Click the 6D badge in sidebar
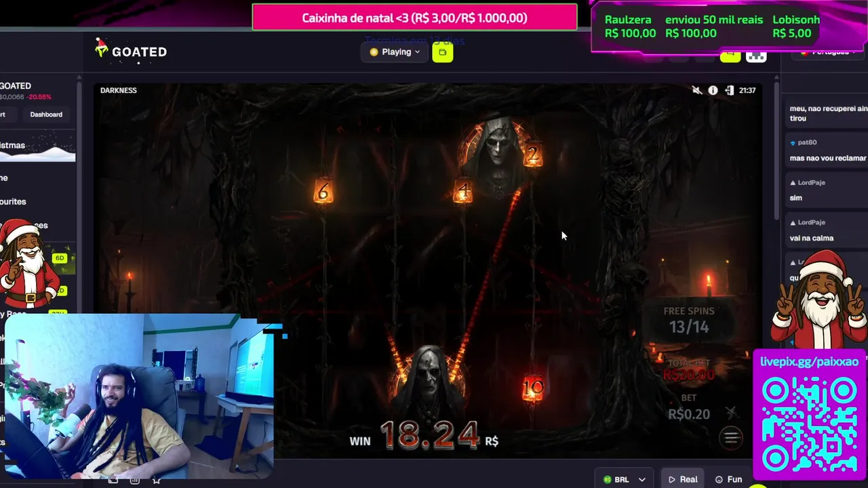Viewport: 868px width, 488px height. (x=60, y=258)
